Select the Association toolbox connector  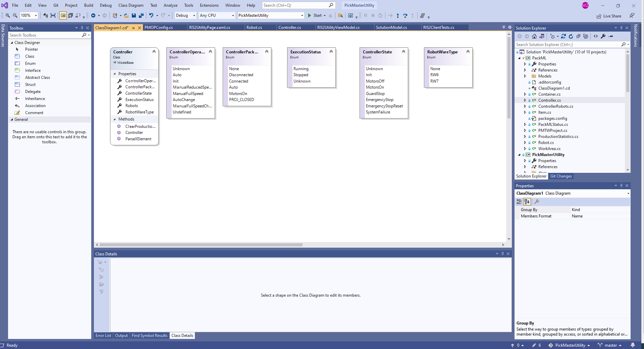point(35,106)
